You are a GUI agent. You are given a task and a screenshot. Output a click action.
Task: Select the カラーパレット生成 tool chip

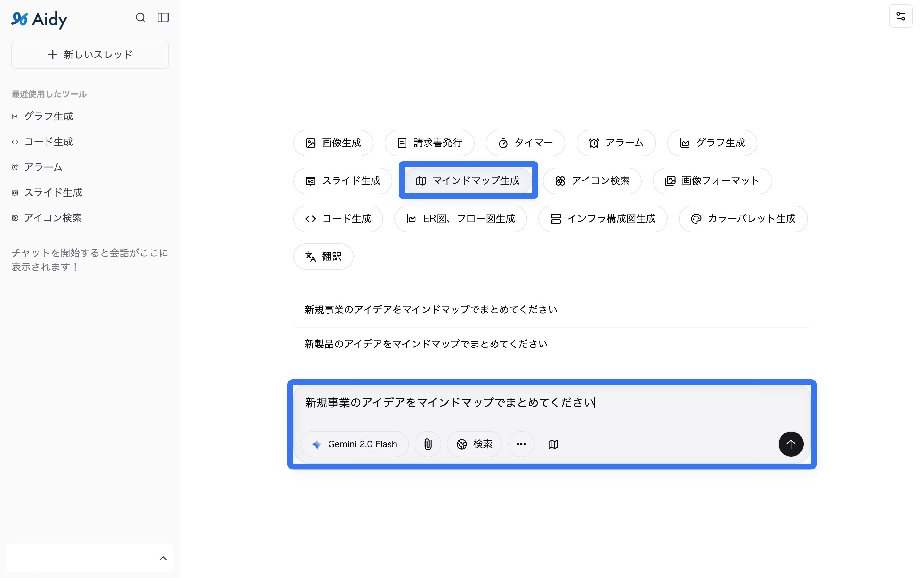coord(743,219)
